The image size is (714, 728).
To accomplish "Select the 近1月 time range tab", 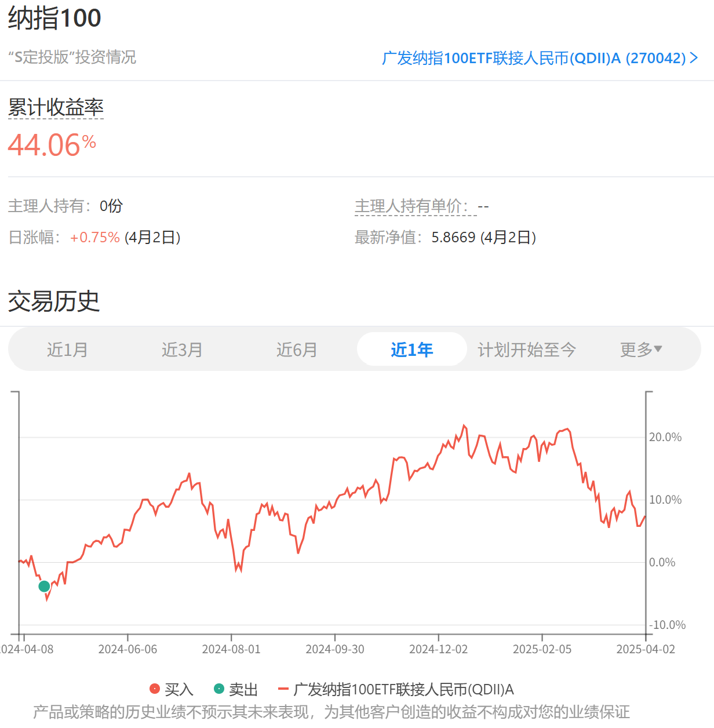I will 67,350.
